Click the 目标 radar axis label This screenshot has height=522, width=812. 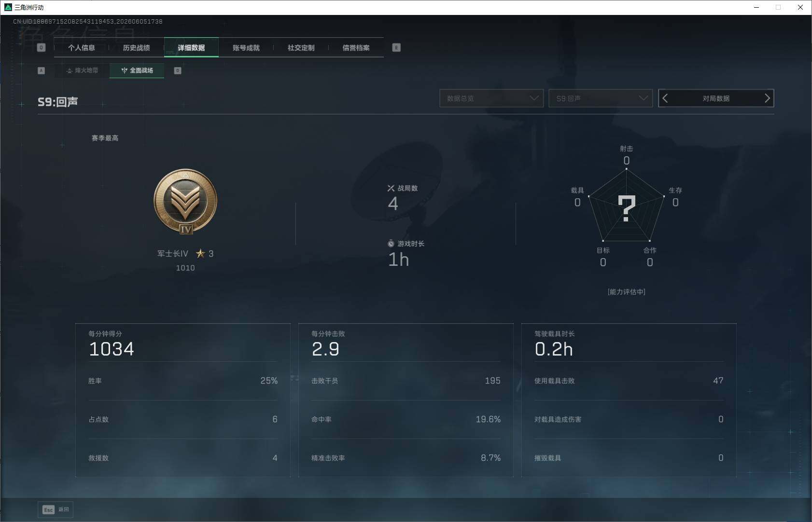click(603, 250)
